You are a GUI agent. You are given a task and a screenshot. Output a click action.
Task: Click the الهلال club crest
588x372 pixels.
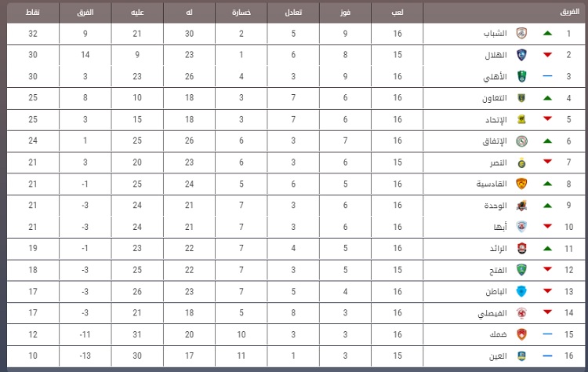521,55
